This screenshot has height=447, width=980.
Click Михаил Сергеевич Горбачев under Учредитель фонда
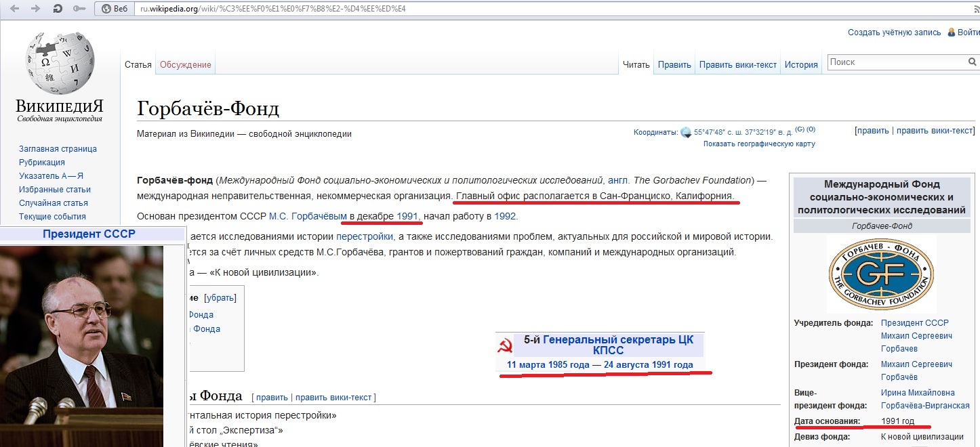click(917, 342)
